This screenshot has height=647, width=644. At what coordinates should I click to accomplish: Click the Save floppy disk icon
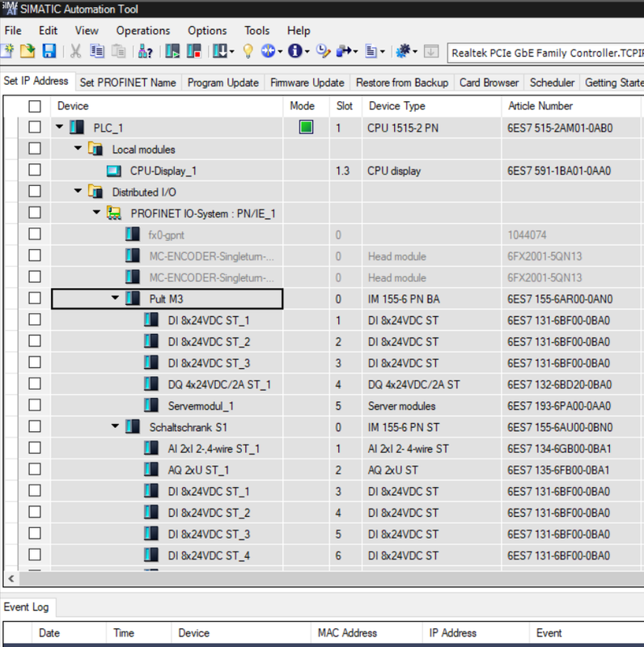49,51
